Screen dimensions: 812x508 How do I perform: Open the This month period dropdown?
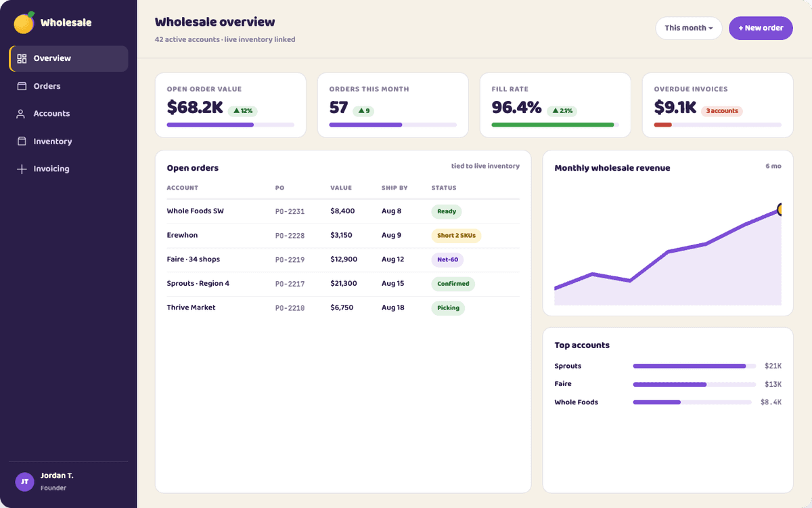coord(688,28)
